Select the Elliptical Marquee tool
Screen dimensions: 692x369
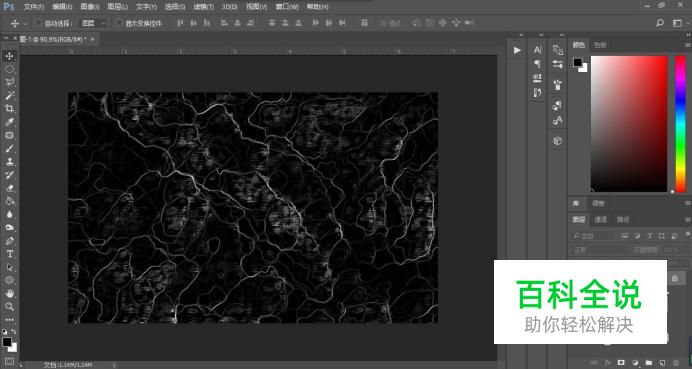(10, 69)
